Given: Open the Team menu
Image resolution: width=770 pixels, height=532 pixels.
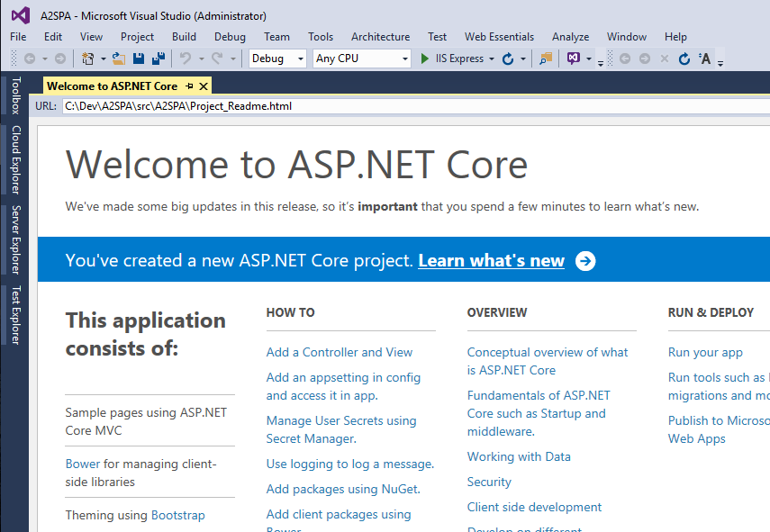Looking at the screenshot, I should click(x=277, y=37).
